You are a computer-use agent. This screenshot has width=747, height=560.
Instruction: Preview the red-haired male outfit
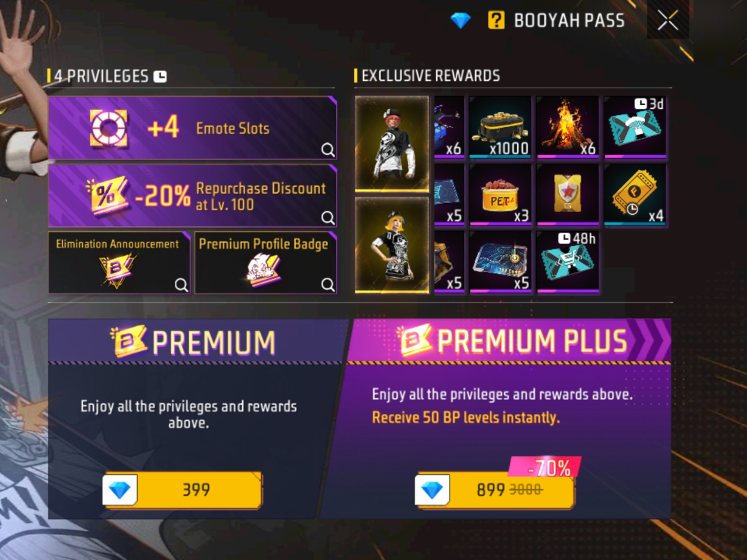[392, 144]
